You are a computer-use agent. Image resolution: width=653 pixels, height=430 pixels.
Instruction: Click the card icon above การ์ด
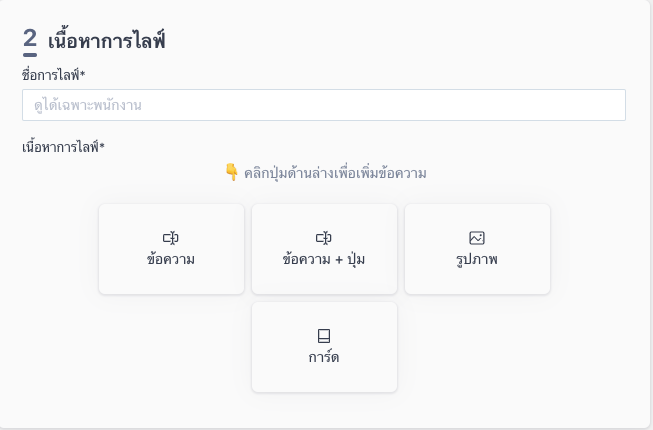click(x=324, y=336)
